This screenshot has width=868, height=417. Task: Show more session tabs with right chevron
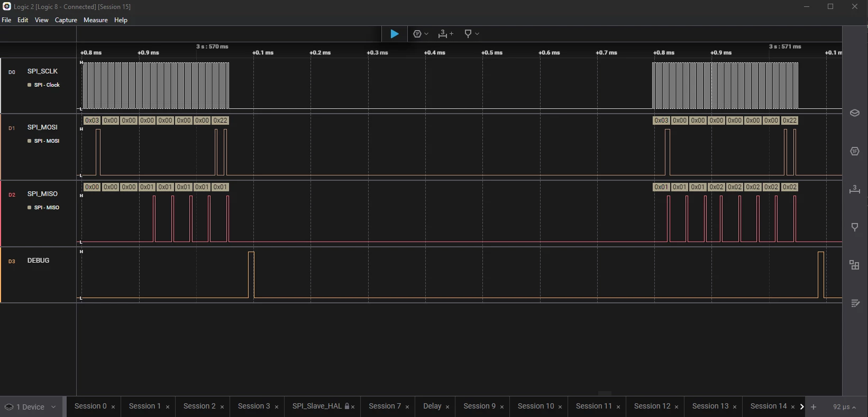point(802,407)
